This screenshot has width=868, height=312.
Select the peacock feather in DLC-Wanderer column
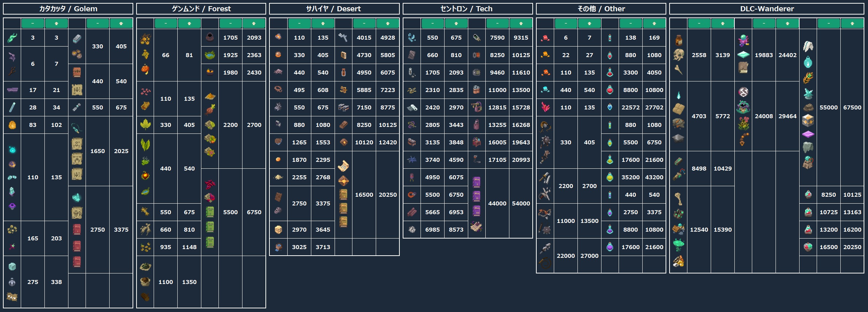click(808, 78)
